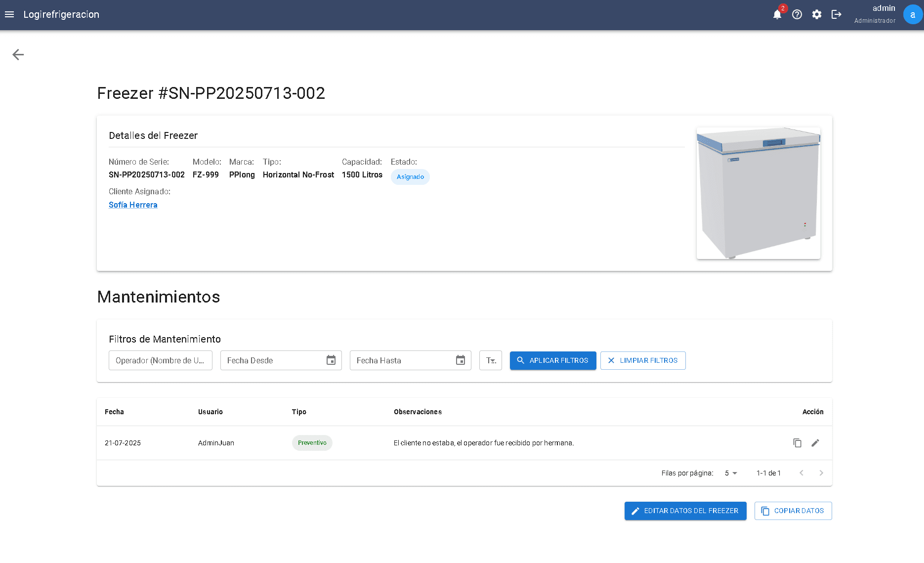
Task: Open the help icon in the top bar
Action: pyautogui.click(x=797, y=14)
